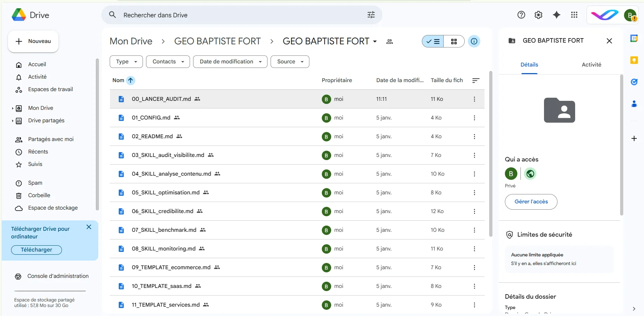Toggle list view with the checkmark list icon

[x=432, y=41]
